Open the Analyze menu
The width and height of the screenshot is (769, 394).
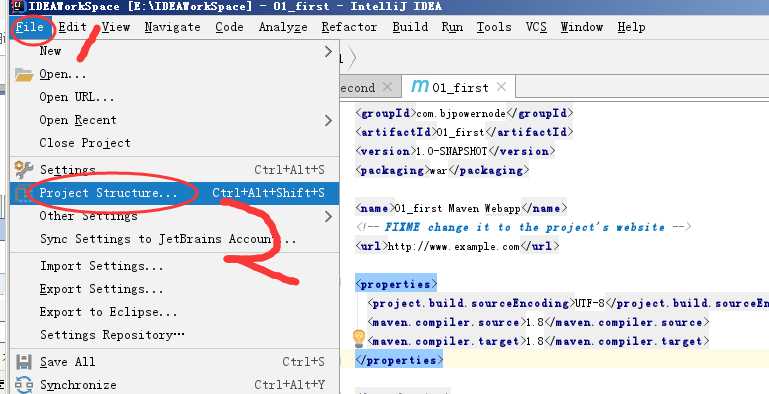coord(283,27)
